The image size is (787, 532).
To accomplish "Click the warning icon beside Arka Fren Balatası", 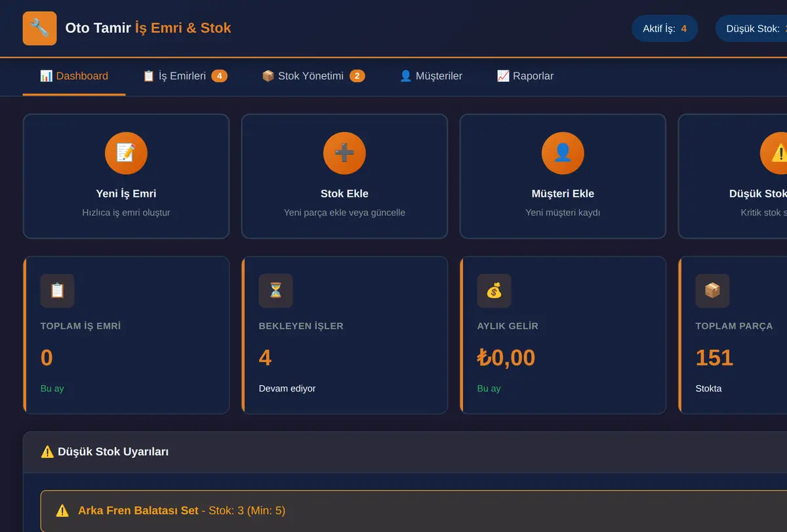I will (62, 510).
